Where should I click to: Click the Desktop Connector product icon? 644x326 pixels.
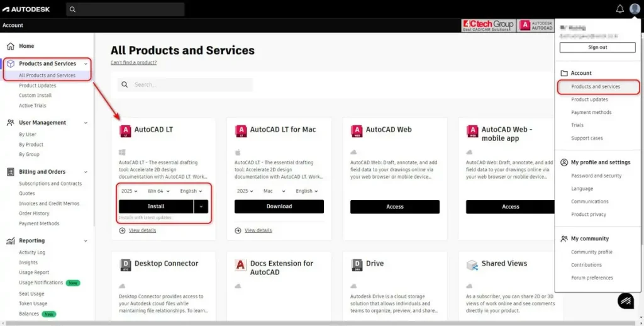coord(125,265)
